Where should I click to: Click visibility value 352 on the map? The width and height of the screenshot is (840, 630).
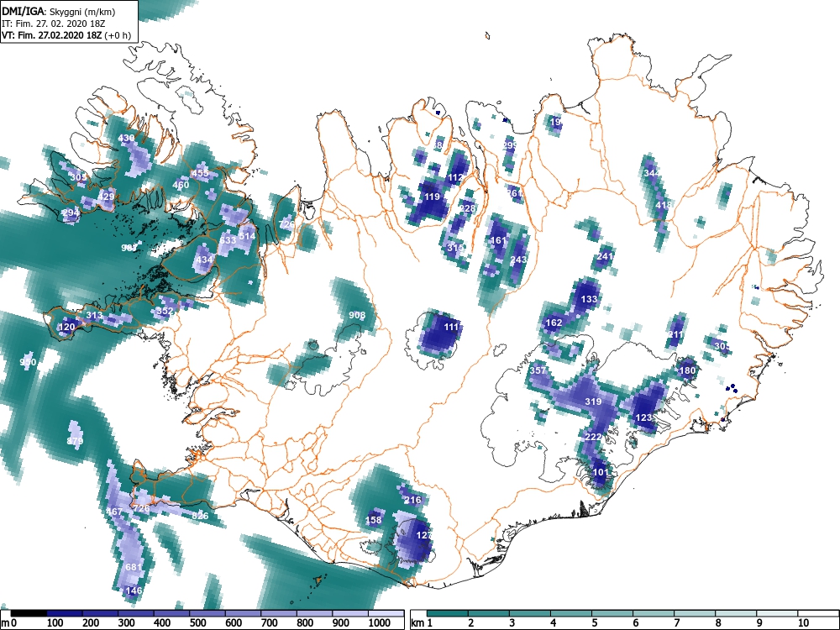165,311
